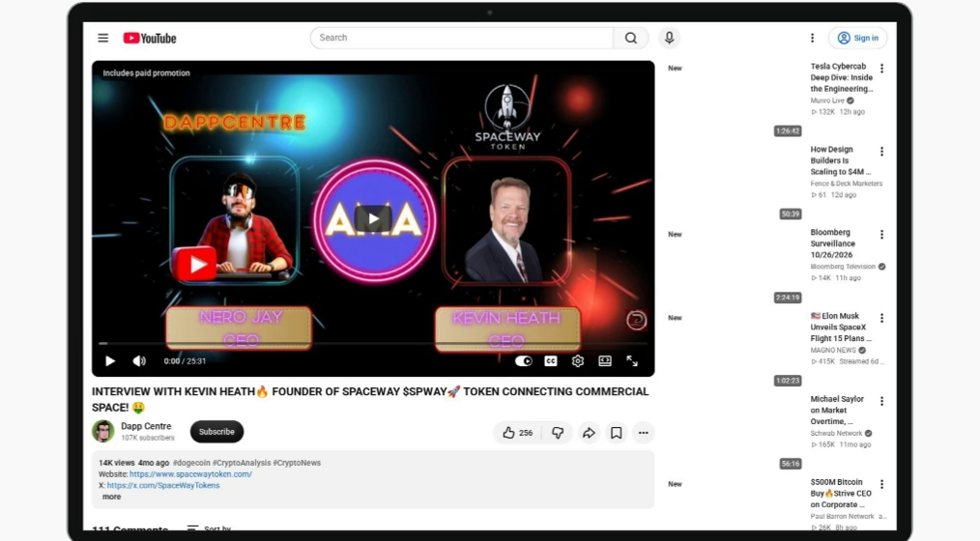Open 'How Design Builders Is Scaling' video
980x541 pixels.
840,160
